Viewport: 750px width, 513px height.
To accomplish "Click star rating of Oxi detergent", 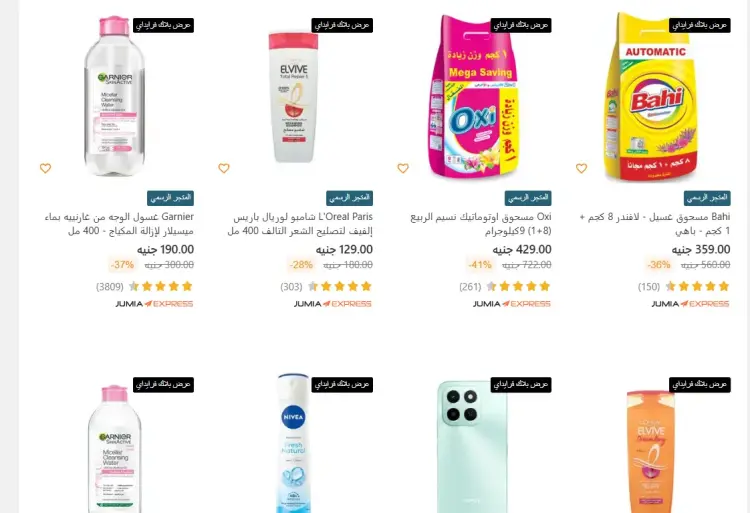I will tap(518, 286).
